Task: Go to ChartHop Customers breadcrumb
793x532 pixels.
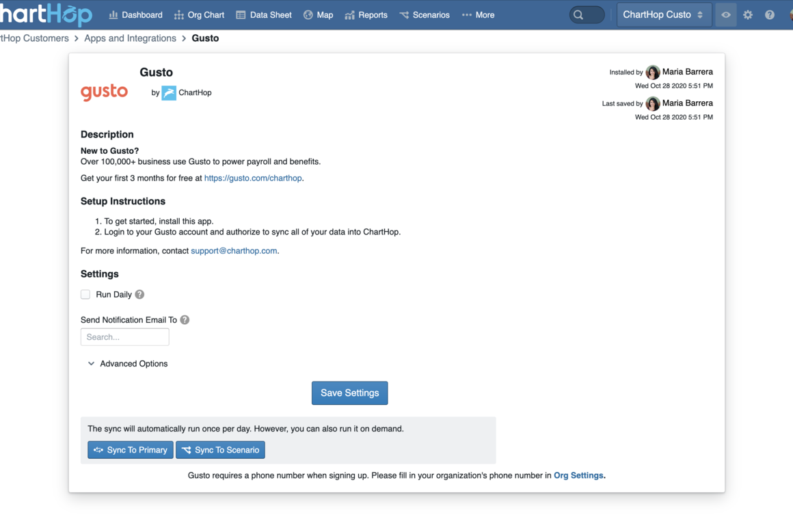Action: pyautogui.click(x=34, y=38)
